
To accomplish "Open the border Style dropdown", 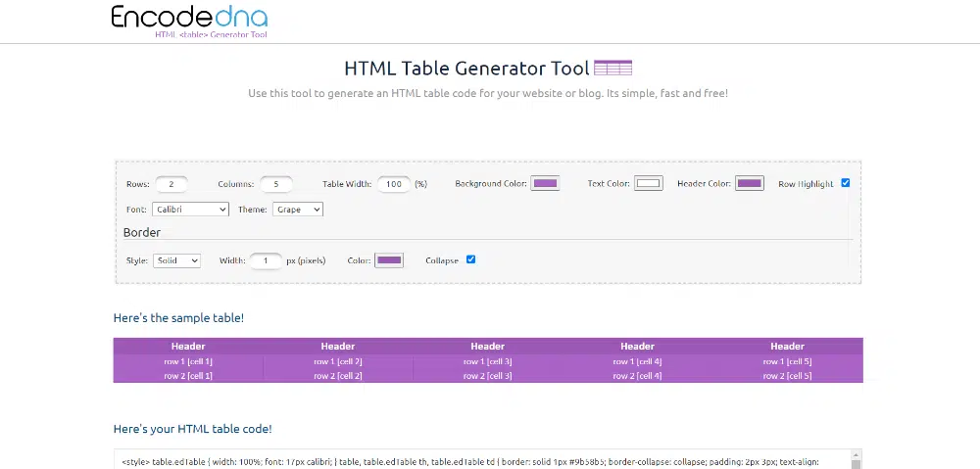I will [x=176, y=260].
